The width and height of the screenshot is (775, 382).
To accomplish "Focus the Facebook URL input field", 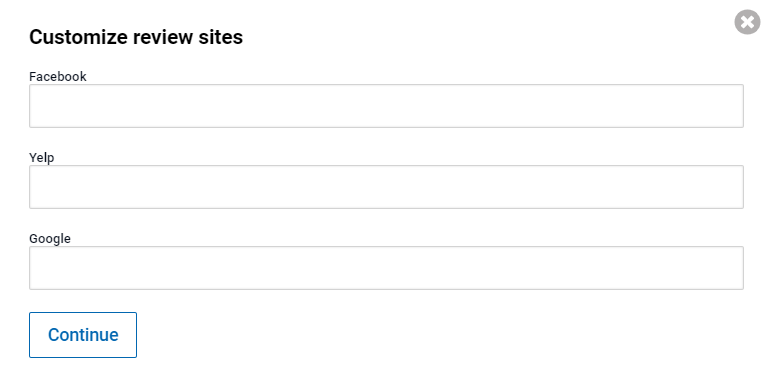I will click(386, 106).
